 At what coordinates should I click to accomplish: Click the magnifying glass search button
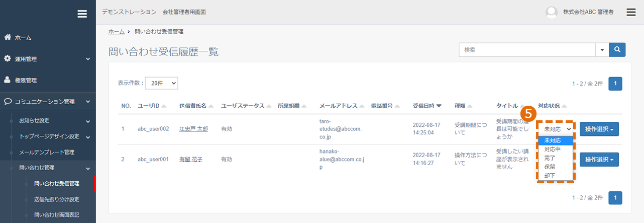617,50
